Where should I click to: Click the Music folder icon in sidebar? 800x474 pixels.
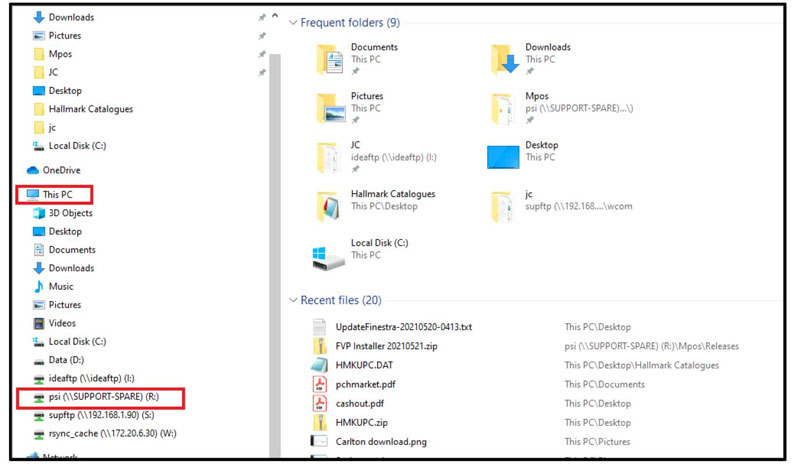[x=39, y=286]
